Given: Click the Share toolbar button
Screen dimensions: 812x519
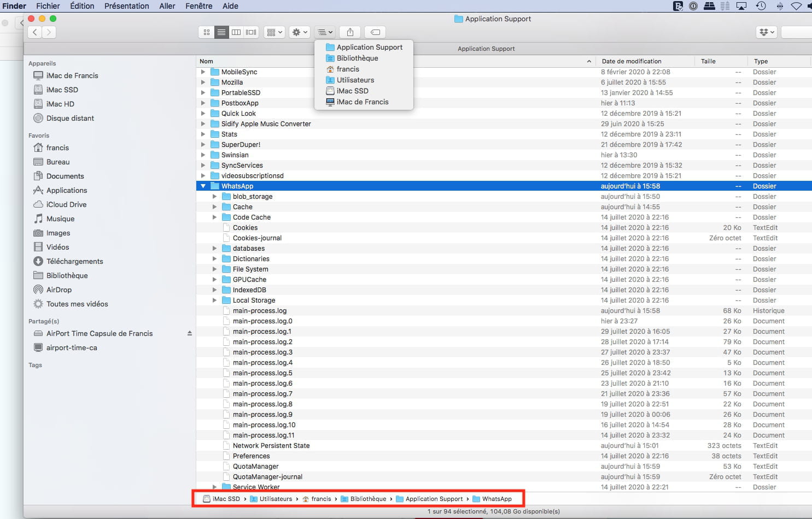Looking at the screenshot, I should pyautogui.click(x=350, y=32).
